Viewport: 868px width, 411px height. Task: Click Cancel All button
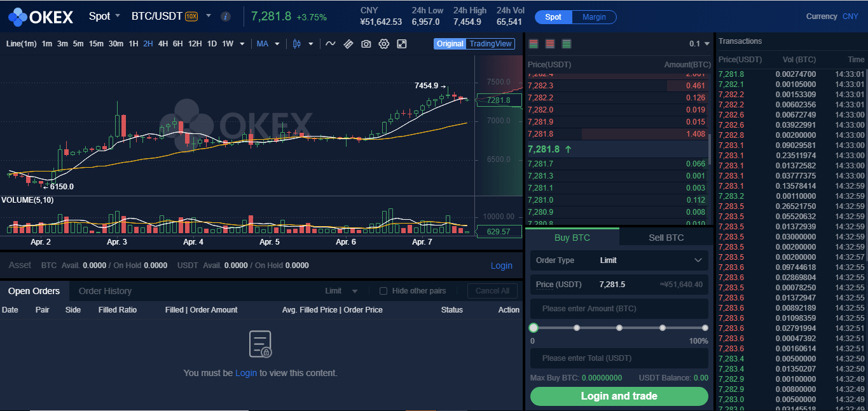coord(492,291)
